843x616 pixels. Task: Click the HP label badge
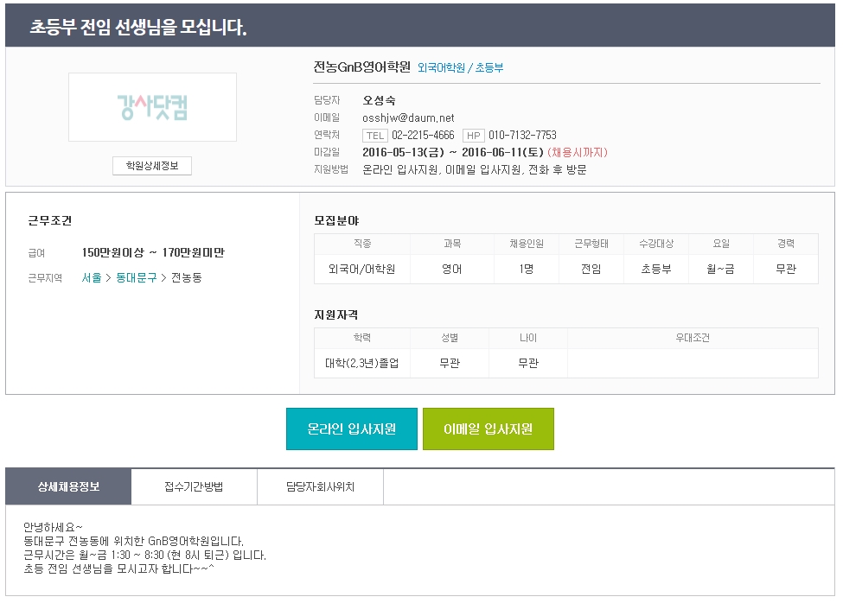(474, 136)
